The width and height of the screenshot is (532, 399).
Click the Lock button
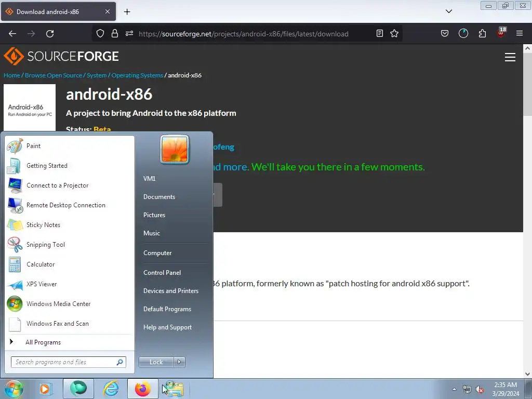tap(156, 362)
